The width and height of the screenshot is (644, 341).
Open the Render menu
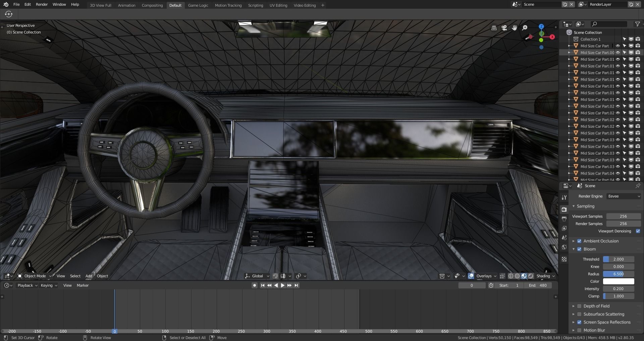coord(42,4)
